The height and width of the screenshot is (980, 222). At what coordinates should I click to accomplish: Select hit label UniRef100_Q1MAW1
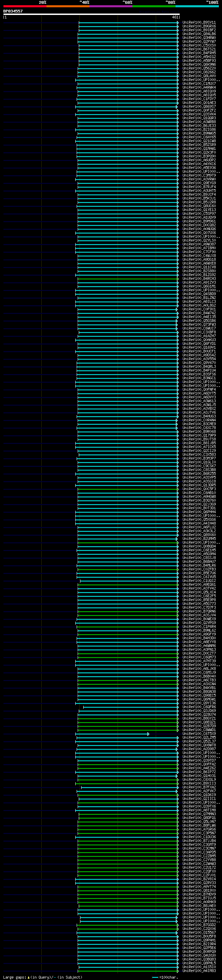199,149
